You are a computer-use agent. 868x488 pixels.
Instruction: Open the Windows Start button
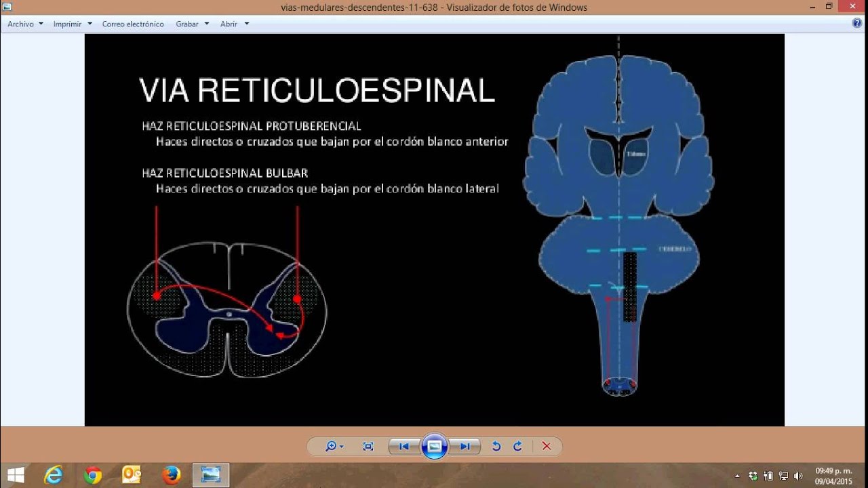pos(15,475)
